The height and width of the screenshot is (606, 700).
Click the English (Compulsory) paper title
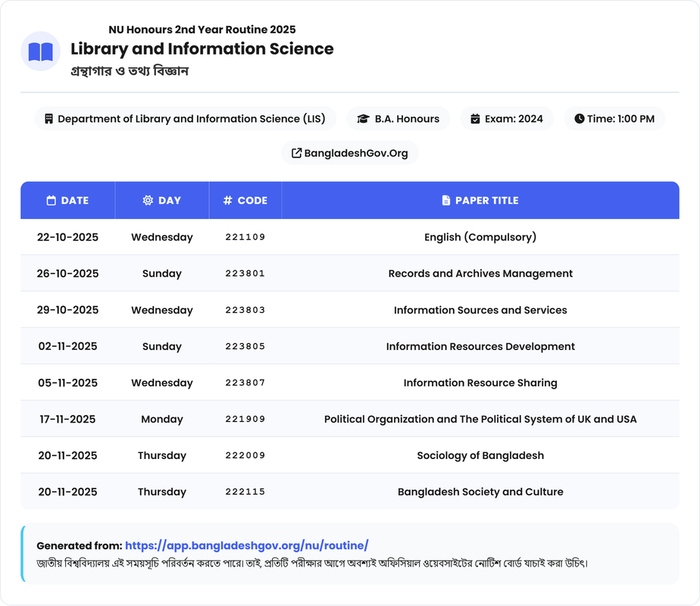(480, 237)
